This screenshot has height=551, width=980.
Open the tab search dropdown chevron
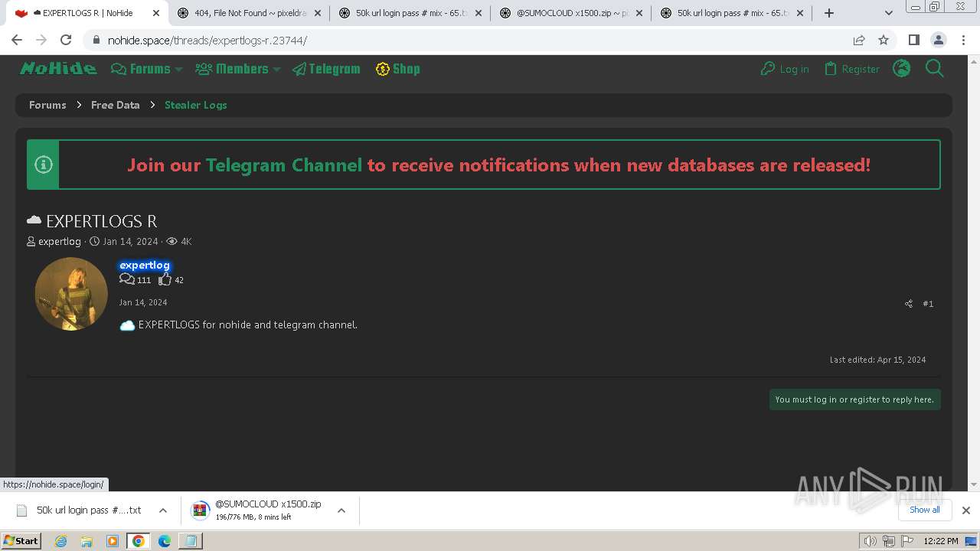tap(889, 13)
